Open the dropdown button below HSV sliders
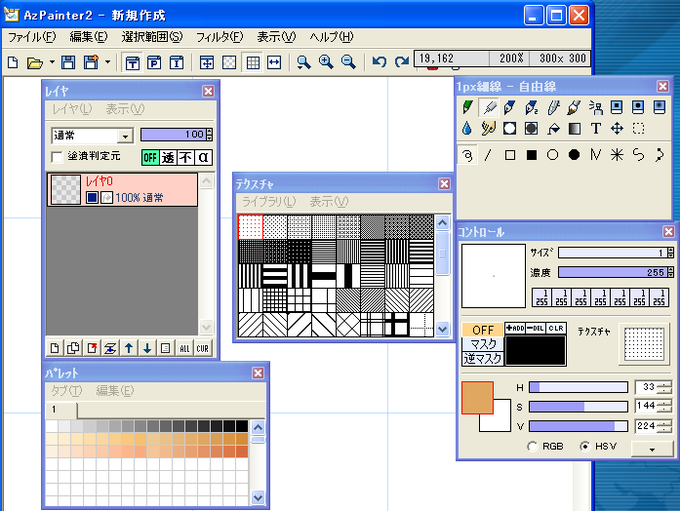The width and height of the screenshot is (680, 511). (652, 449)
